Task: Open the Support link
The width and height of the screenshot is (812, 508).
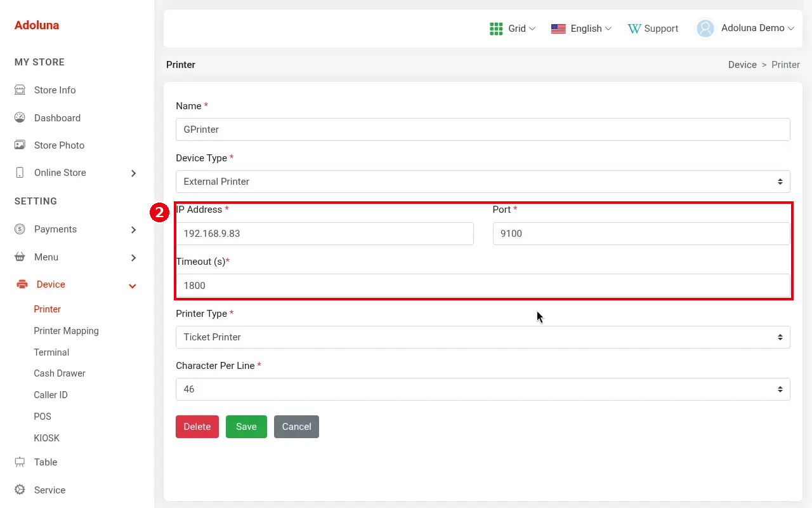Action: 653,29
